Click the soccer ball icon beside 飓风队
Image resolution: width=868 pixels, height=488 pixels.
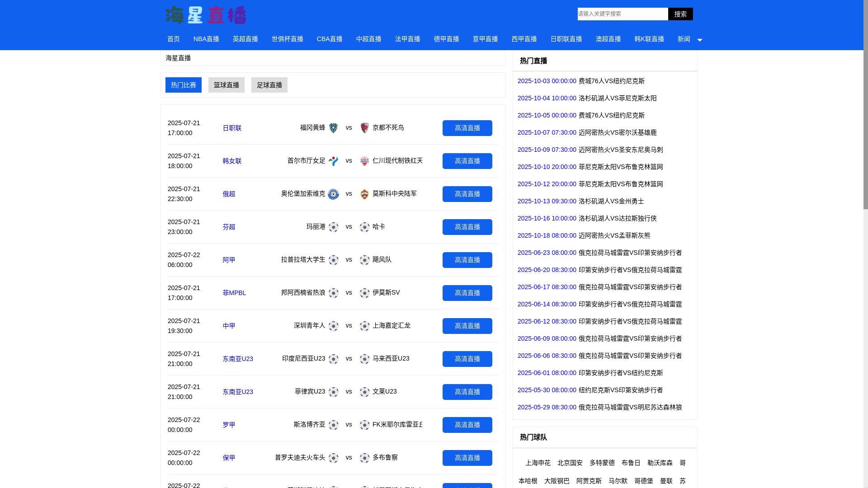[364, 260]
